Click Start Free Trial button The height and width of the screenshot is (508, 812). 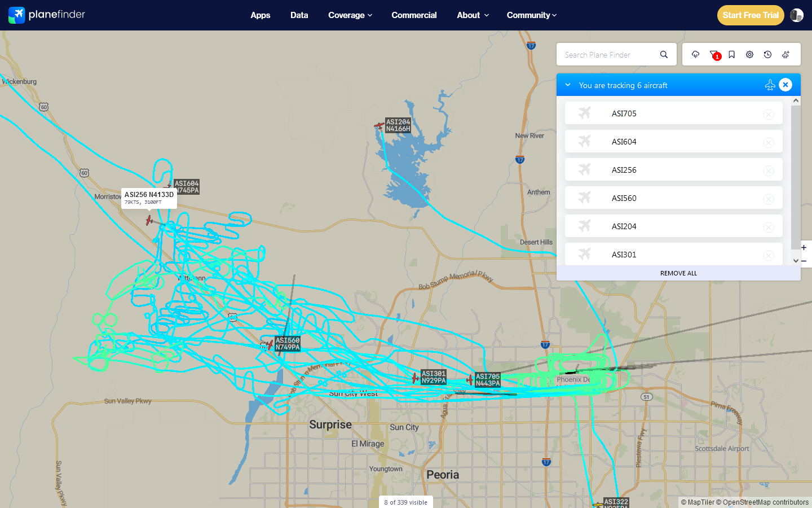point(751,15)
